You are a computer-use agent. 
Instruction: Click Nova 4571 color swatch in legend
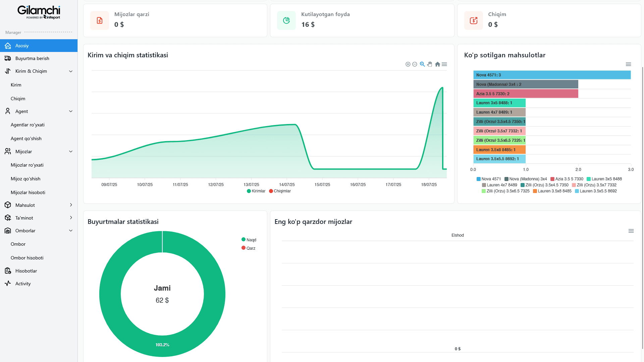pyautogui.click(x=479, y=179)
